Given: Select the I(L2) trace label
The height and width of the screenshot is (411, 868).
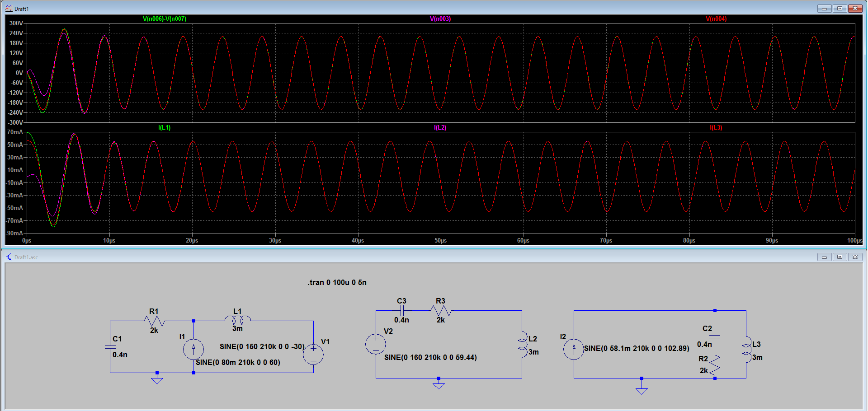Looking at the screenshot, I should [440, 128].
